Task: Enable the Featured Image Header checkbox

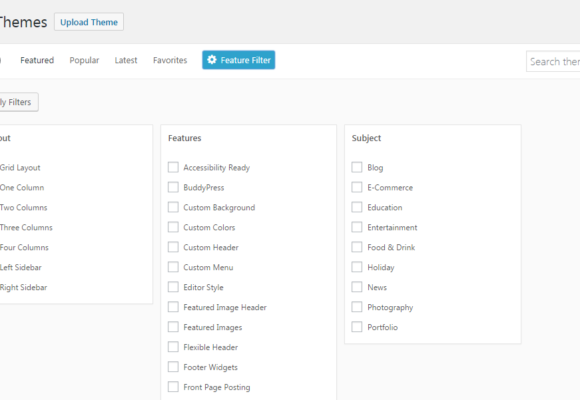Action: [x=173, y=307]
